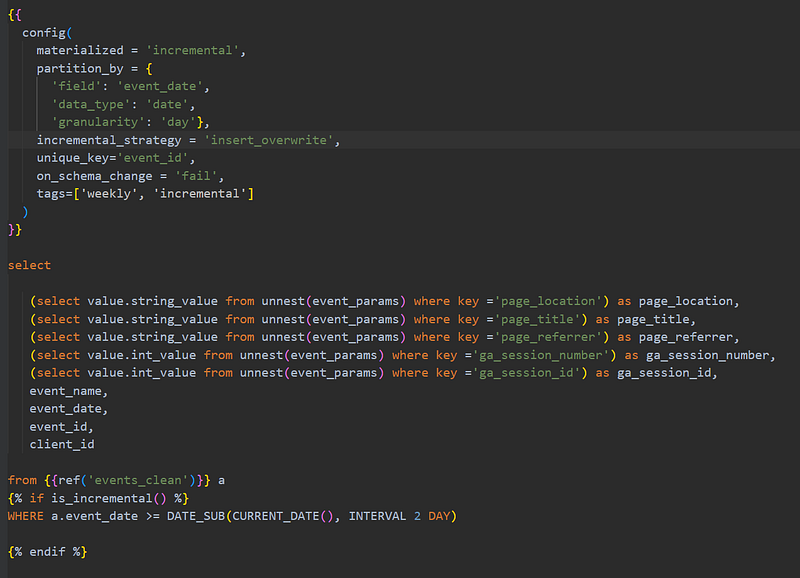Click the is_incremental() function call
Image resolution: width=800 pixels, height=578 pixels.
tap(109, 498)
